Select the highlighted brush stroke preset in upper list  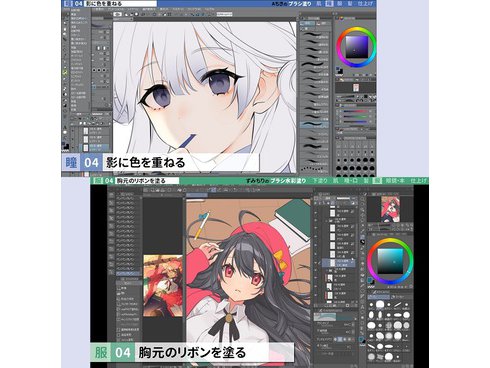tap(315, 125)
